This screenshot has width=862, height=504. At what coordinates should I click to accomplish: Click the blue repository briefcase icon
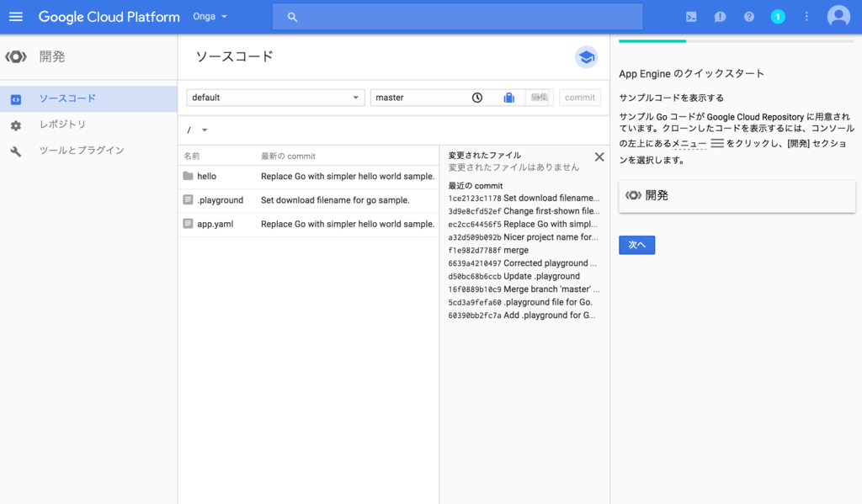click(511, 98)
